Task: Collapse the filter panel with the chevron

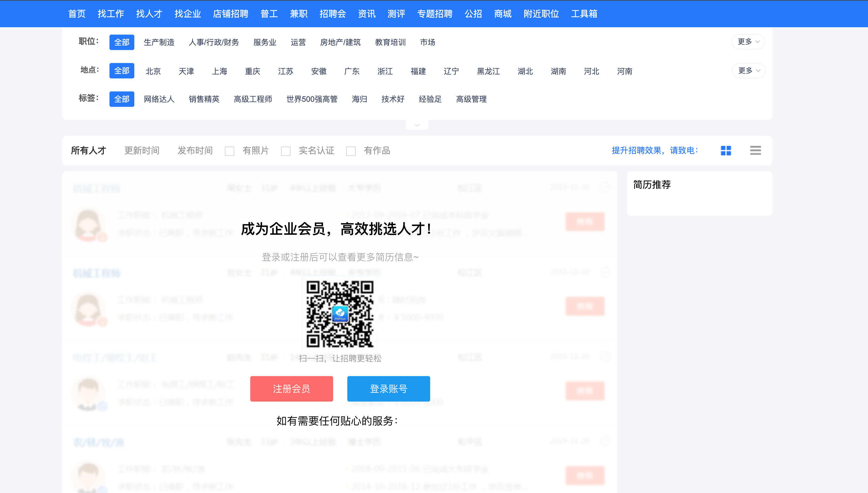Action: [x=417, y=125]
